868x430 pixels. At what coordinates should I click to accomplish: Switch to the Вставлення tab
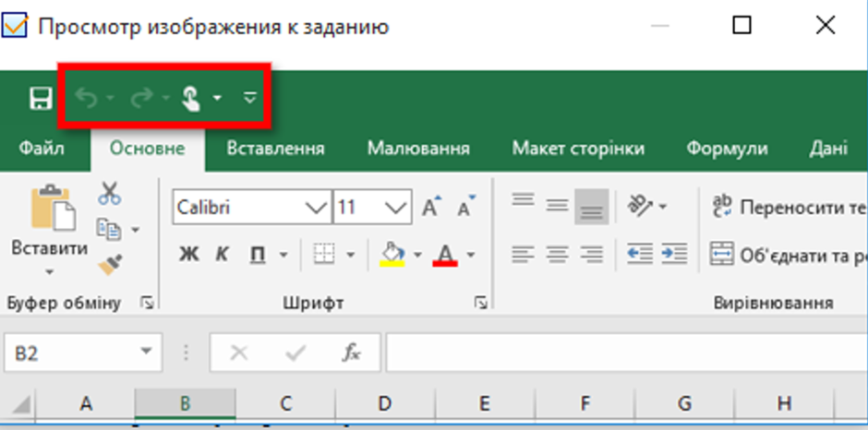[x=276, y=149]
